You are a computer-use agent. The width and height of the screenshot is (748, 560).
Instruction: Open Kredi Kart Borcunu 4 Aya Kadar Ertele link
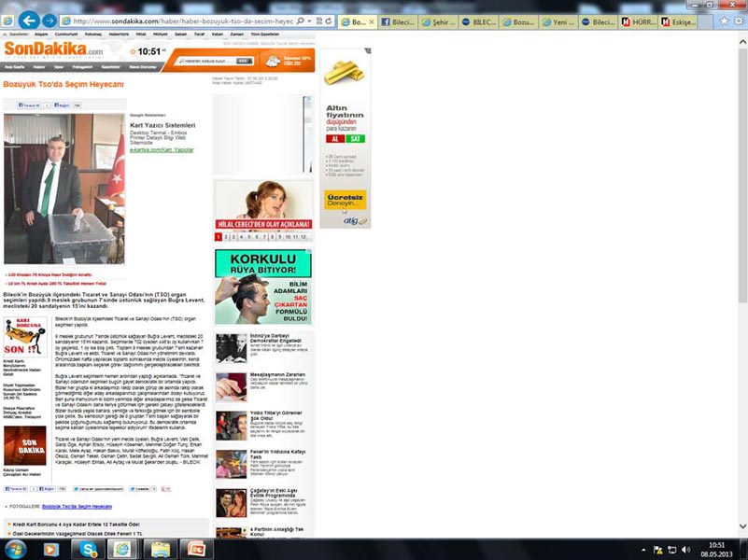click(x=76, y=525)
